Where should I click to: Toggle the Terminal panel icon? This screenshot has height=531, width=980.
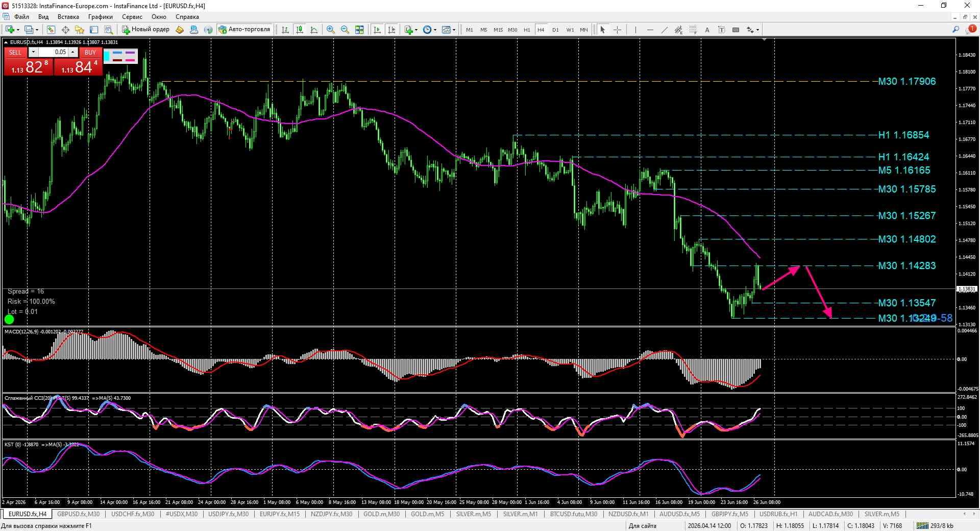click(x=94, y=30)
